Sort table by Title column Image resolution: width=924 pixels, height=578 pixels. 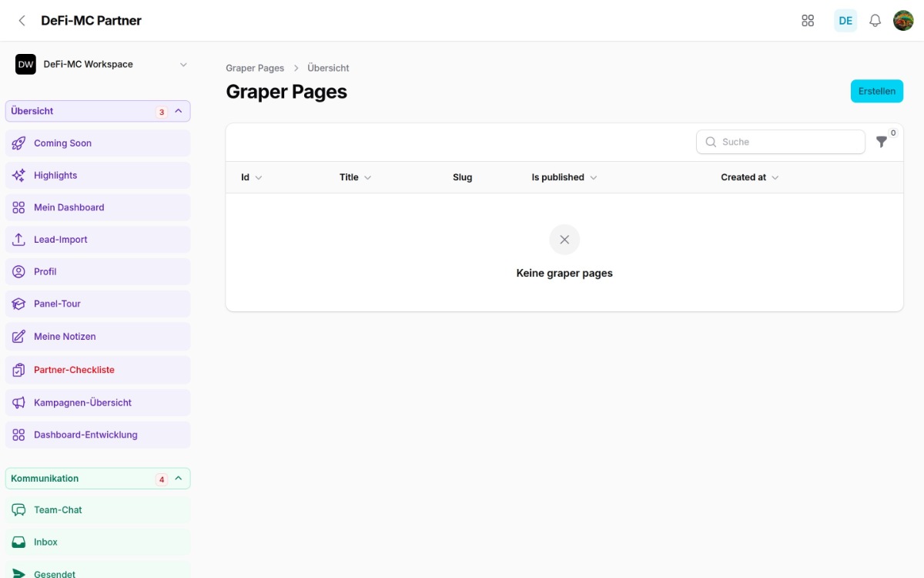pyautogui.click(x=355, y=177)
